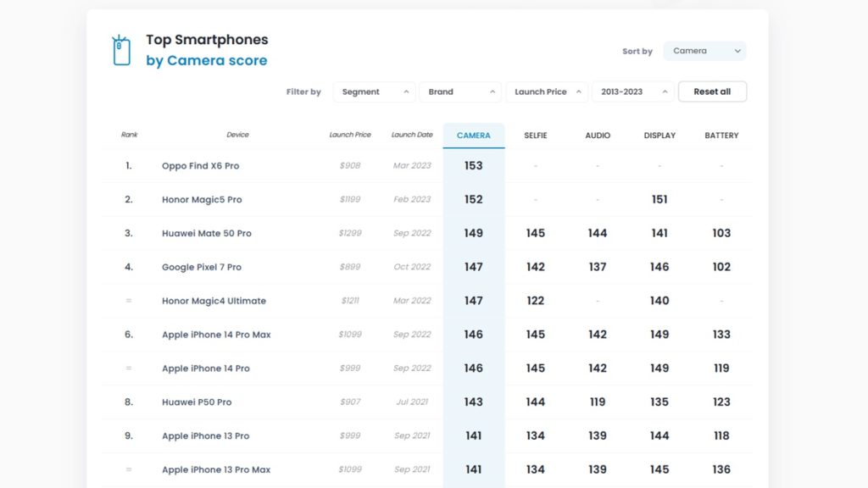Open the Google Pixel 7 Pro link
This screenshot has height=488, width=868.
pos(202,267)
